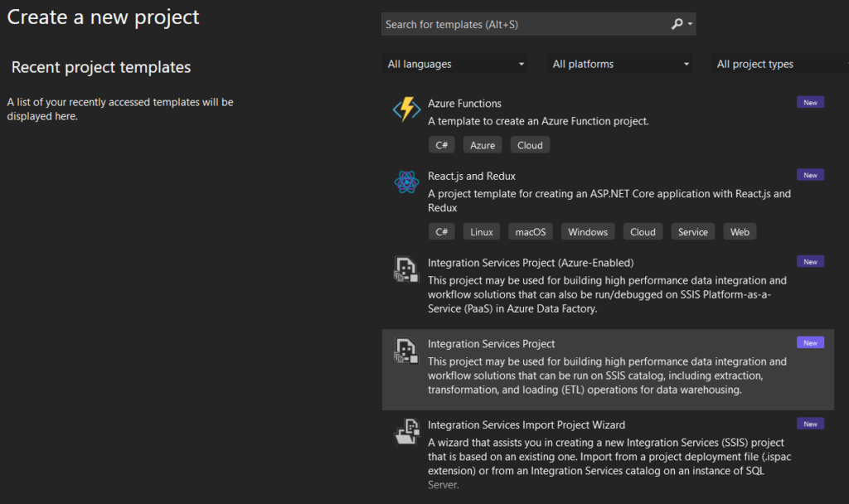Open the All project types dropdown
Image resolution: width=849 pixels, height=504 pixels.
[x=779, y=64]
